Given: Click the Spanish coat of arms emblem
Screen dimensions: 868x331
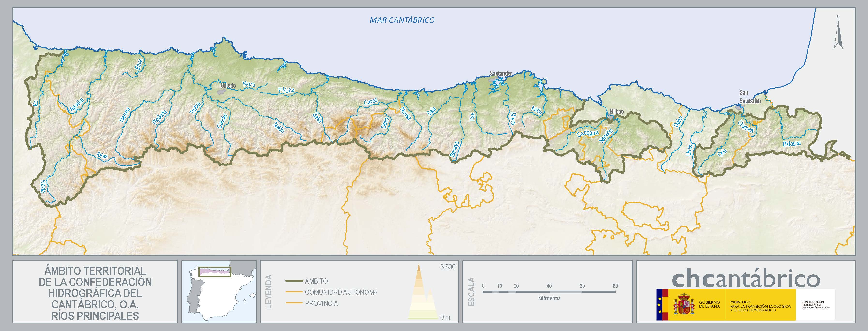Looking at the screenshot, I should [684, 304].
